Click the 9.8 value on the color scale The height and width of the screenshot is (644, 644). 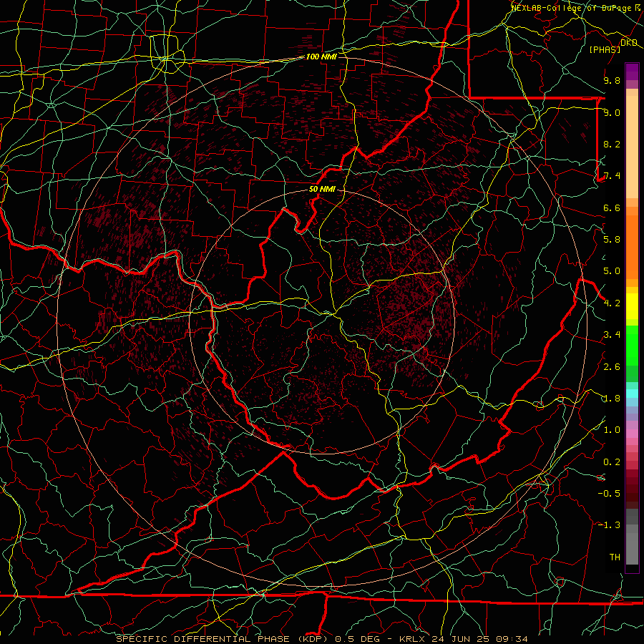coord(612,81)
